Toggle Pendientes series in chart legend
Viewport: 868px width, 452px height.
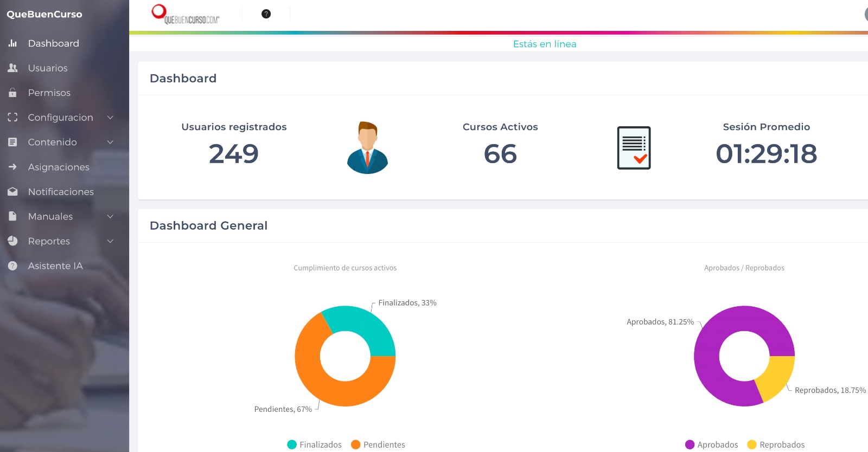378,444
